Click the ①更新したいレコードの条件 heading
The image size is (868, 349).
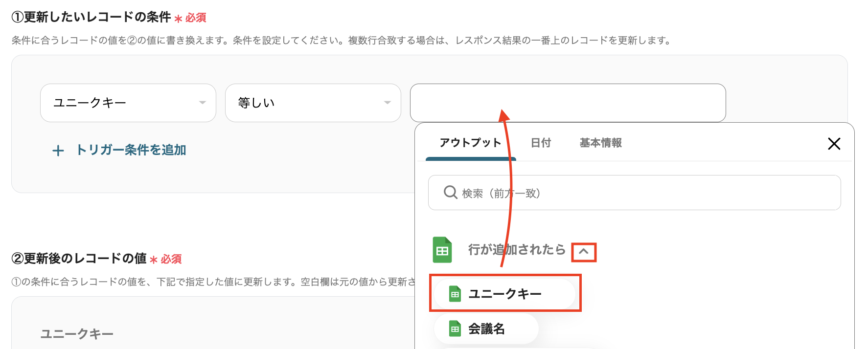point(91,17)
